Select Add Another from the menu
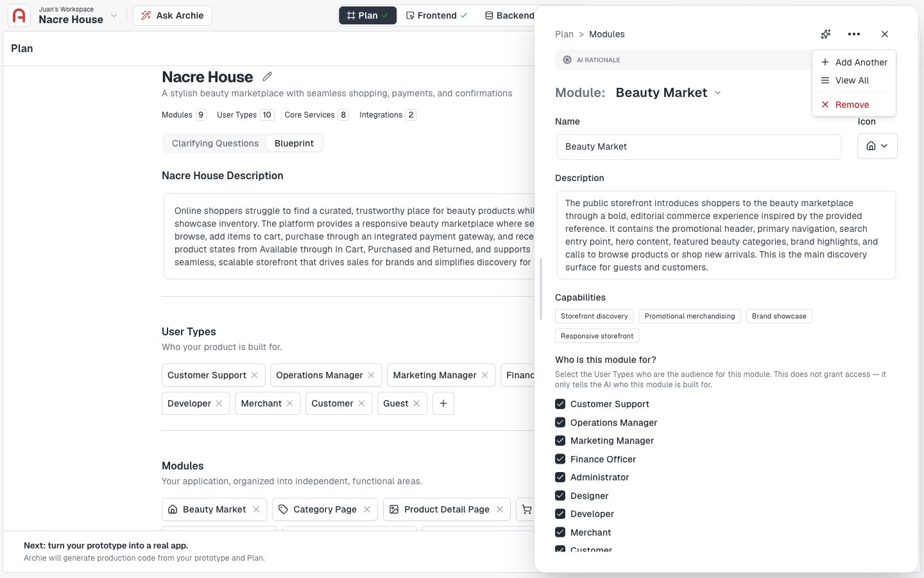The image size is (924, 578). tap(854, 62)
